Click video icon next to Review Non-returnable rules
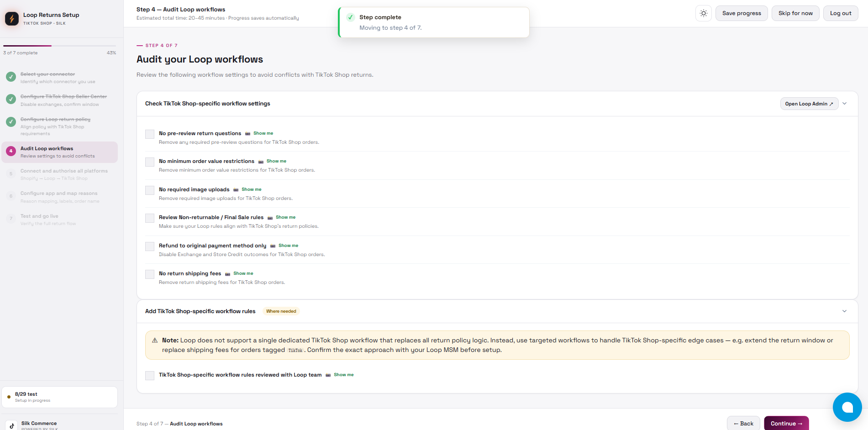Image resolution: width=868 pixels, height=430 pixels. click(270, 218)
